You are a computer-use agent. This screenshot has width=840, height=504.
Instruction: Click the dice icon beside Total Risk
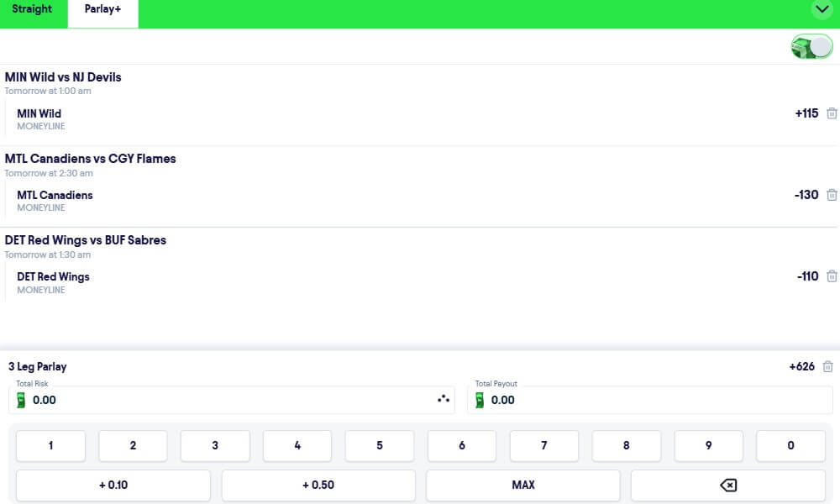[443, 399]
